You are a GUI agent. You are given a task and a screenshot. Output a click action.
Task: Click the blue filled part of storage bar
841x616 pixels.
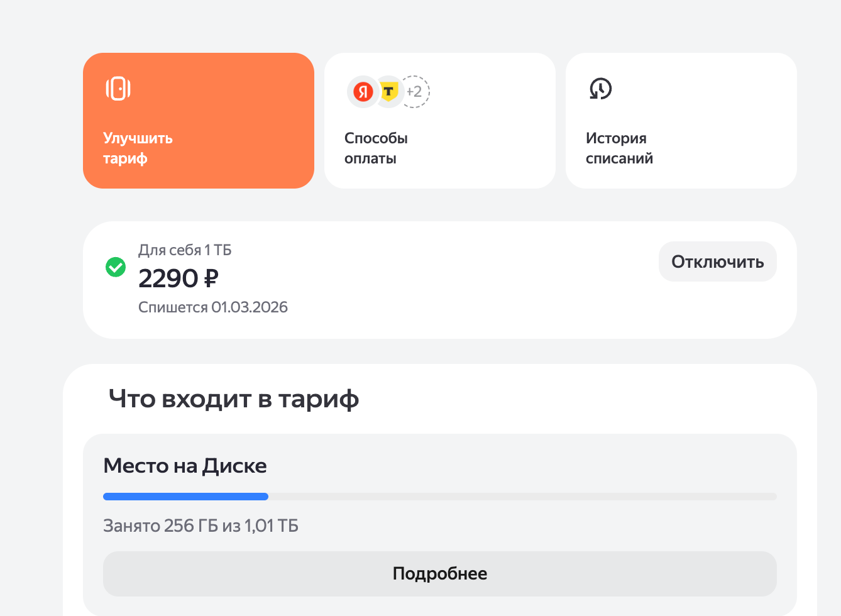click(x=185, y=497)
